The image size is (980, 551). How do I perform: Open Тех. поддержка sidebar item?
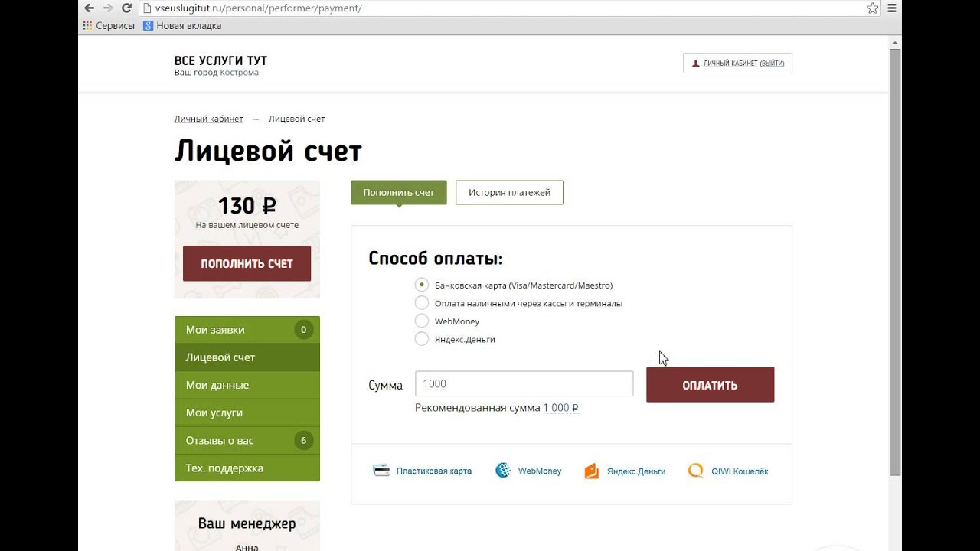point(247,468)
